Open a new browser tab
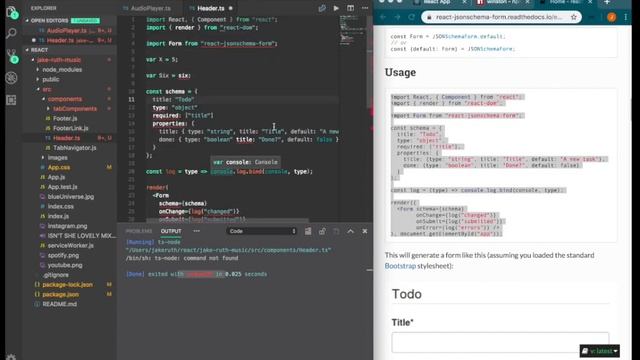The height and width of the screenshot is (360, 640). 607,2
